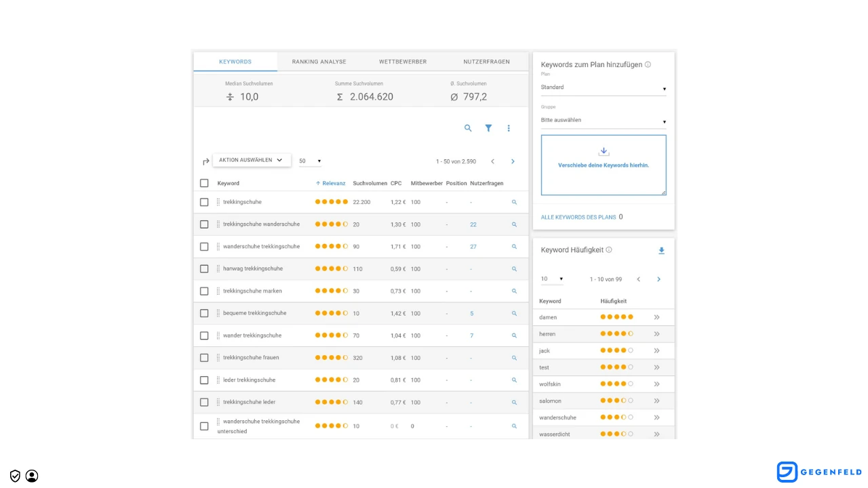Check the trekkingschuhe wanderschuhe row
This screenshot has height=488, width=868.
(x=204, y=224)
